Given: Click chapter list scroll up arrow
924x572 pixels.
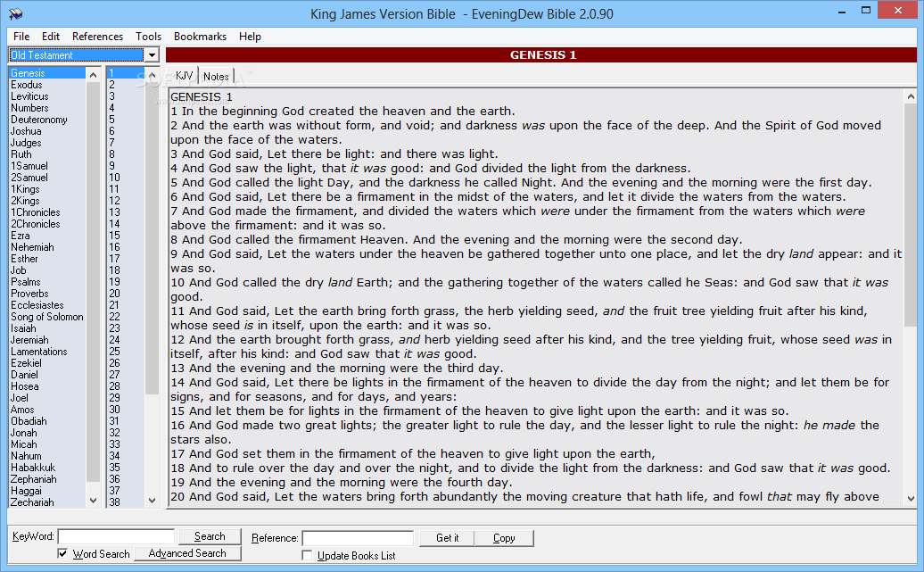Looking at the screenshot, I should coord(152,74).
